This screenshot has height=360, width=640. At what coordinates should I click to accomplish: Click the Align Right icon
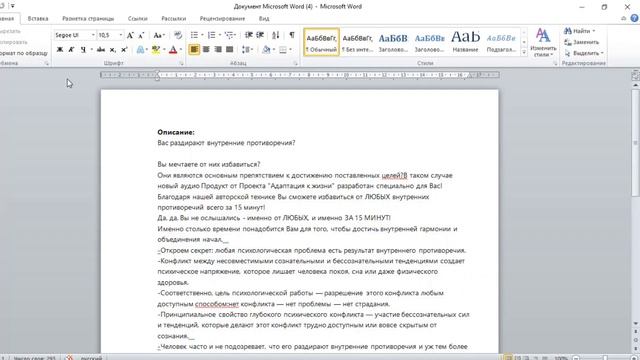(x=218, y=49)
